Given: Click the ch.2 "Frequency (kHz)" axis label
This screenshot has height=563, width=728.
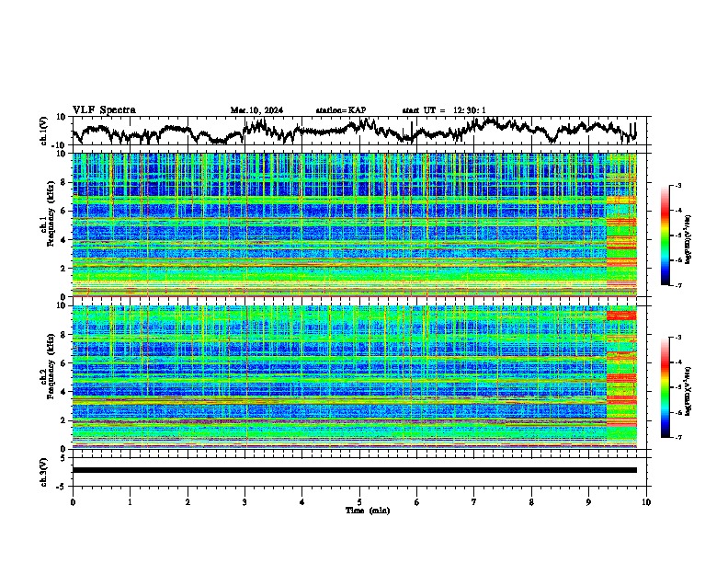Looking at the screenshot, I should click(x=51, y=366).
